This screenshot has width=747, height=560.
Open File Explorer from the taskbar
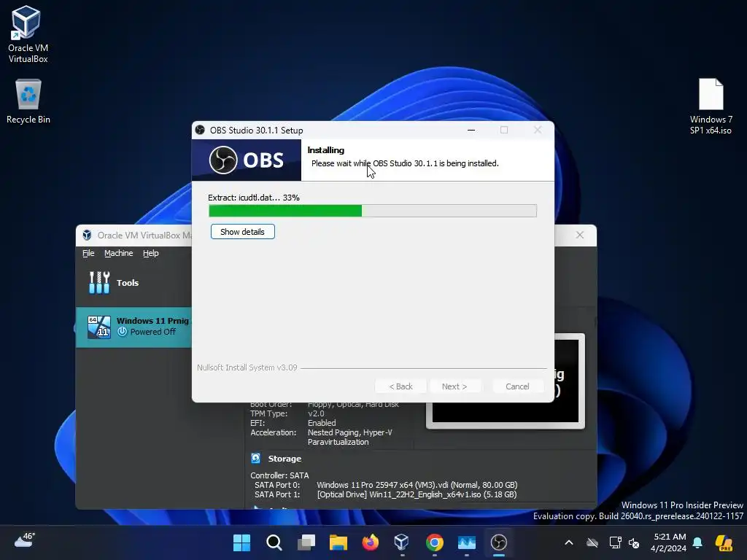pos(338,542)
